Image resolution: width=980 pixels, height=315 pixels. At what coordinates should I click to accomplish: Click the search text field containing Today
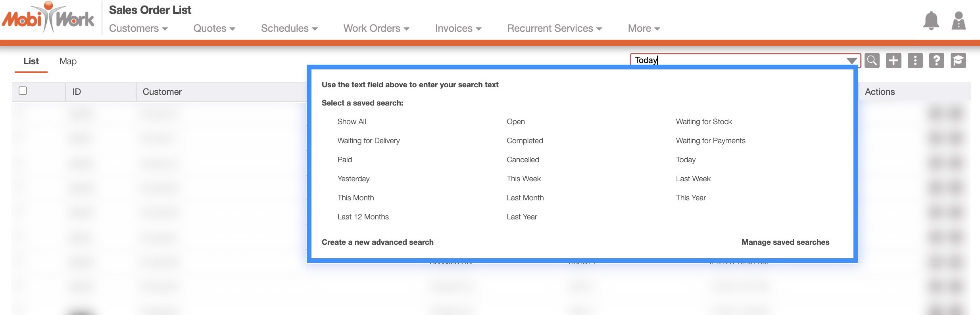pos(738,60)
